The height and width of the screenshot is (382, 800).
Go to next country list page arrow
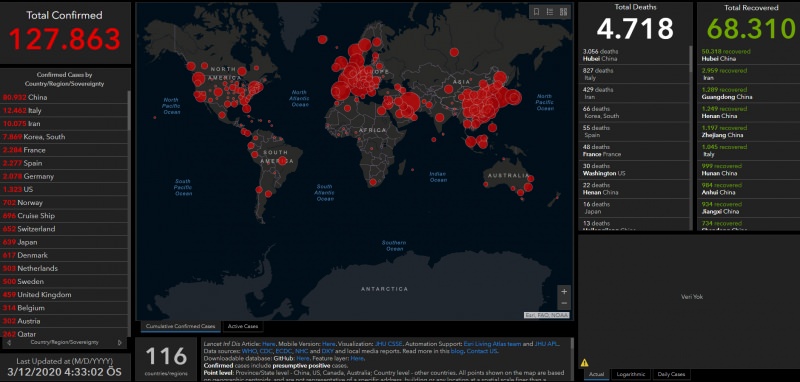tap(120, 343)
